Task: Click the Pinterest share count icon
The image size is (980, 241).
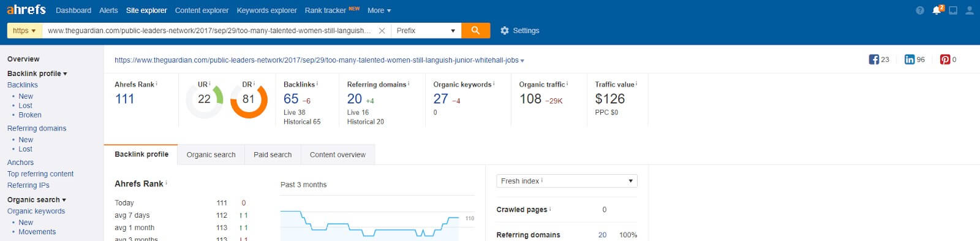Action: pyautogui.click(x=945, y=59)
